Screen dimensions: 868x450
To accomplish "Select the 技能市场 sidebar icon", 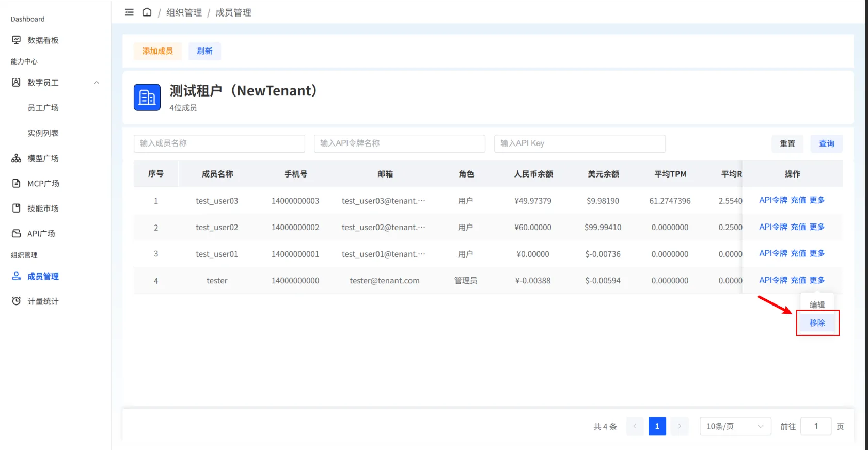I will coord(17,208).
